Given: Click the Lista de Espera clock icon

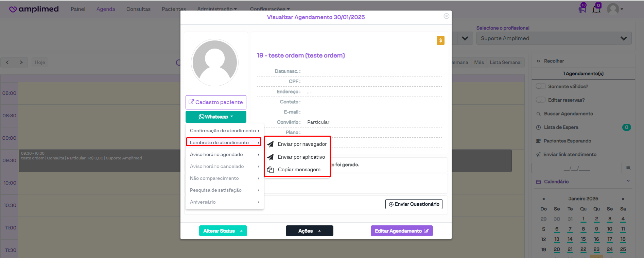Looking at the screenshot, I should 538,127.
